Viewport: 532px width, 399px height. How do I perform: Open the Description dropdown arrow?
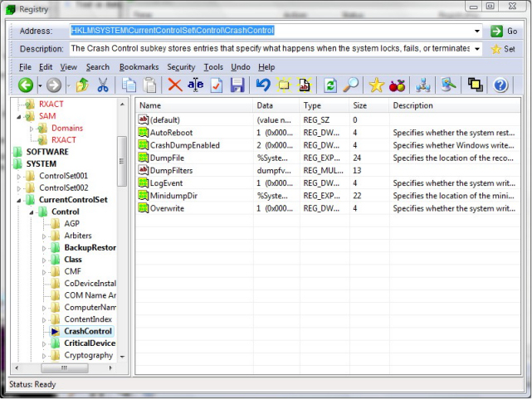[x=477, y=49]
